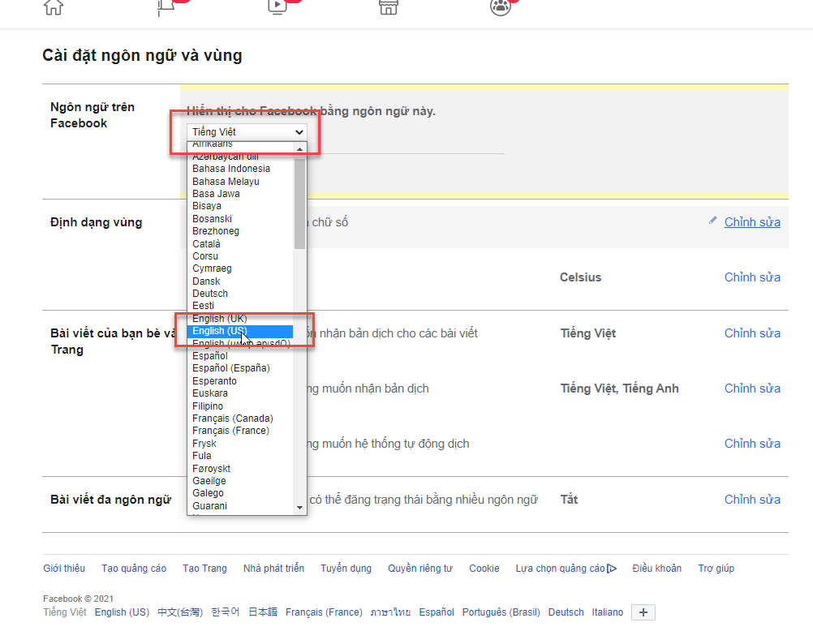The image size is (813, 644).
Task: Select Galego in the list
Action: tap(208, 493)
